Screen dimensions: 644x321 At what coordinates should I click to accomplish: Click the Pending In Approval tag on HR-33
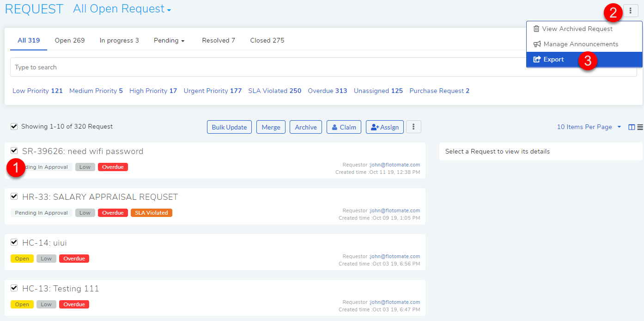42,213
